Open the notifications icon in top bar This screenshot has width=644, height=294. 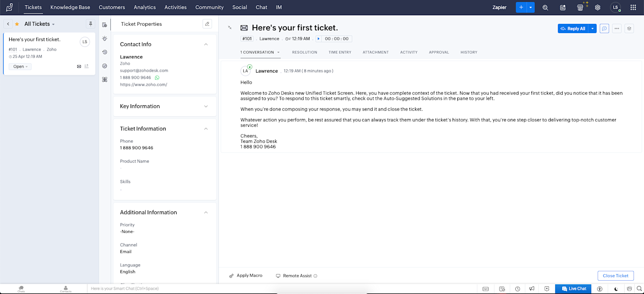click(563, 7)
